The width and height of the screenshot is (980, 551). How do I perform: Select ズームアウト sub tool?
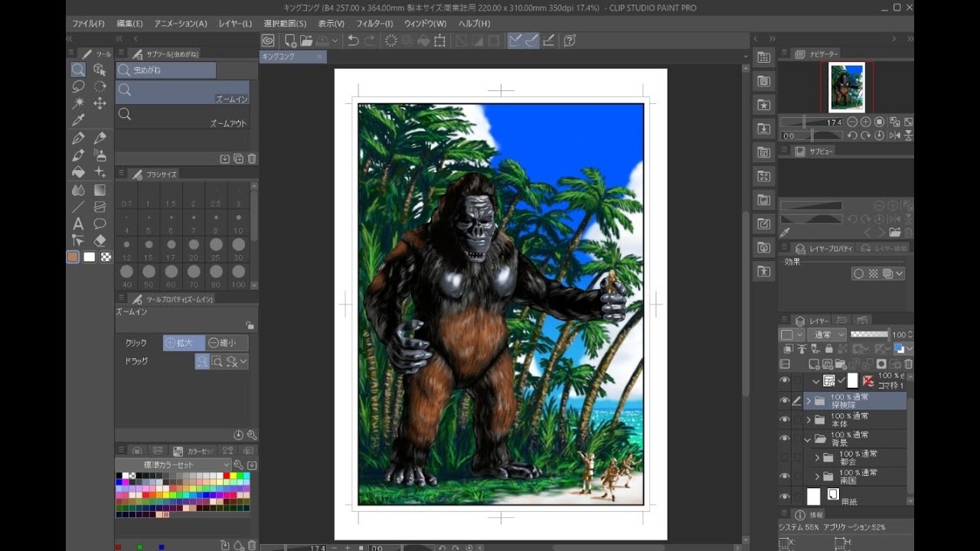(x=183, y=117)
